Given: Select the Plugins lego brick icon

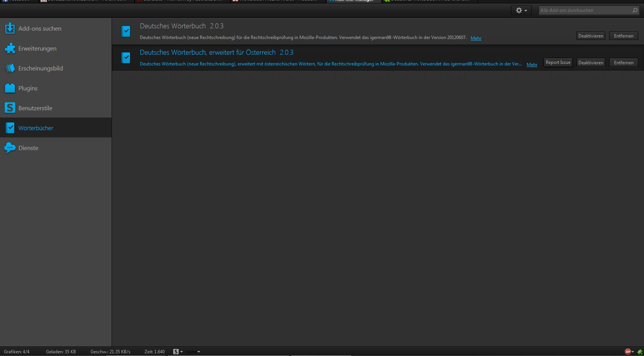Looking at the screenshot, I should pyautogui.click(x=10, y=88).
